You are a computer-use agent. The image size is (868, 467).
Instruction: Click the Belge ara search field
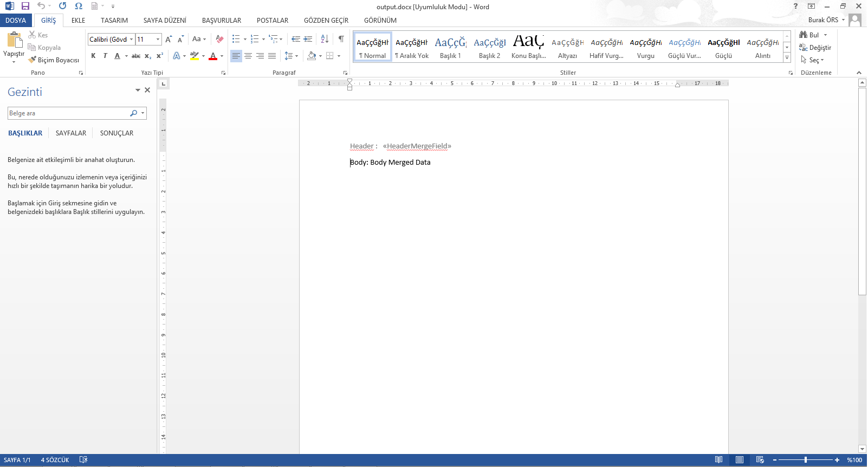(68, 113)
